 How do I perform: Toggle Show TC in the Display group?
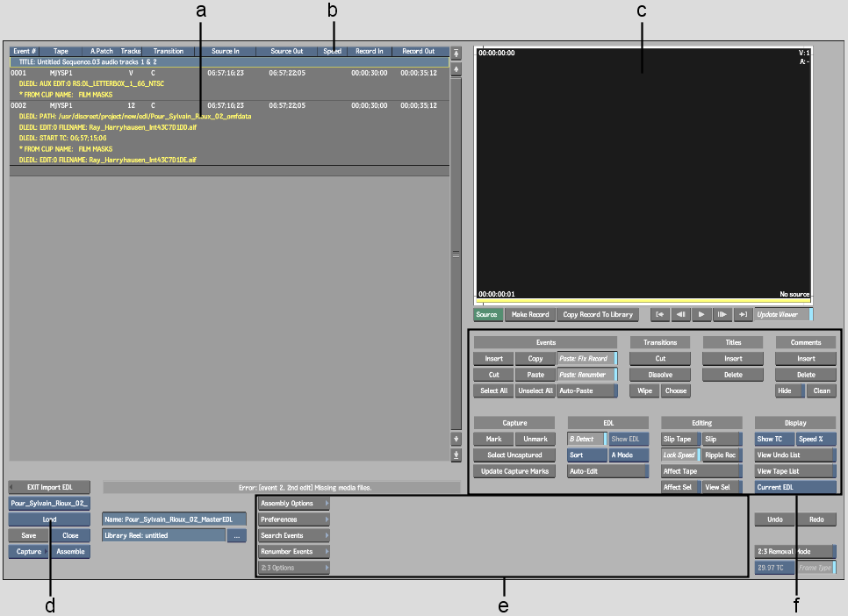pyautogui.click(x=774, y=439)
